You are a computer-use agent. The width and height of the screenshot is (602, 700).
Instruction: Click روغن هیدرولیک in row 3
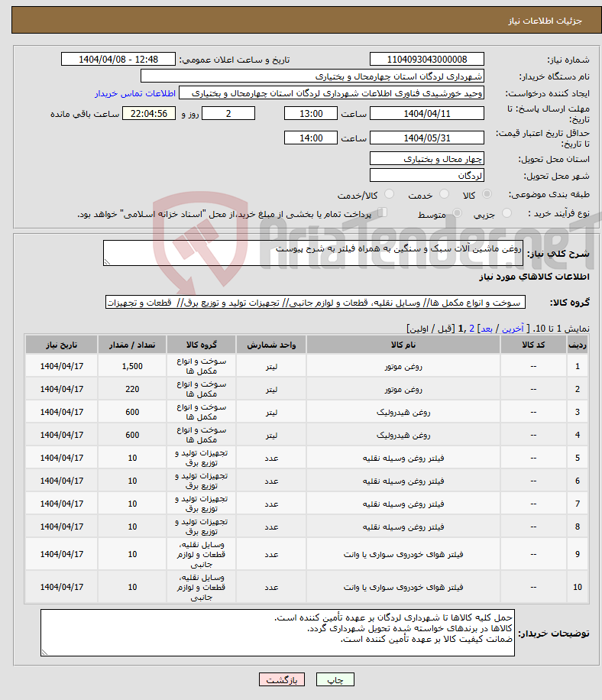pyautogui.click(x=403, y=412)
